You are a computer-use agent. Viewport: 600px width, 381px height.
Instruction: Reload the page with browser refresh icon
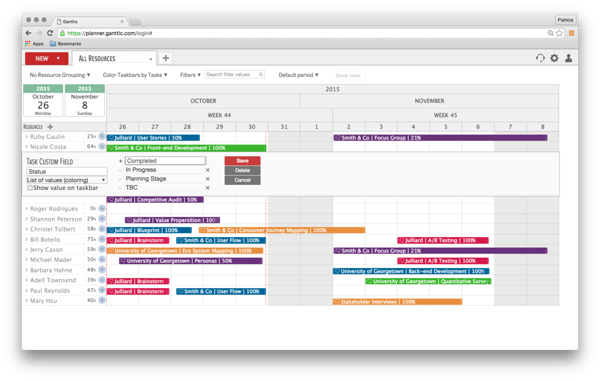click(50, 33)
